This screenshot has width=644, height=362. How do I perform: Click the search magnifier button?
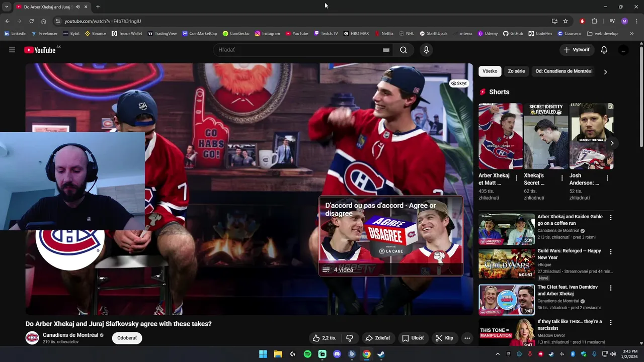pos(404,50)
